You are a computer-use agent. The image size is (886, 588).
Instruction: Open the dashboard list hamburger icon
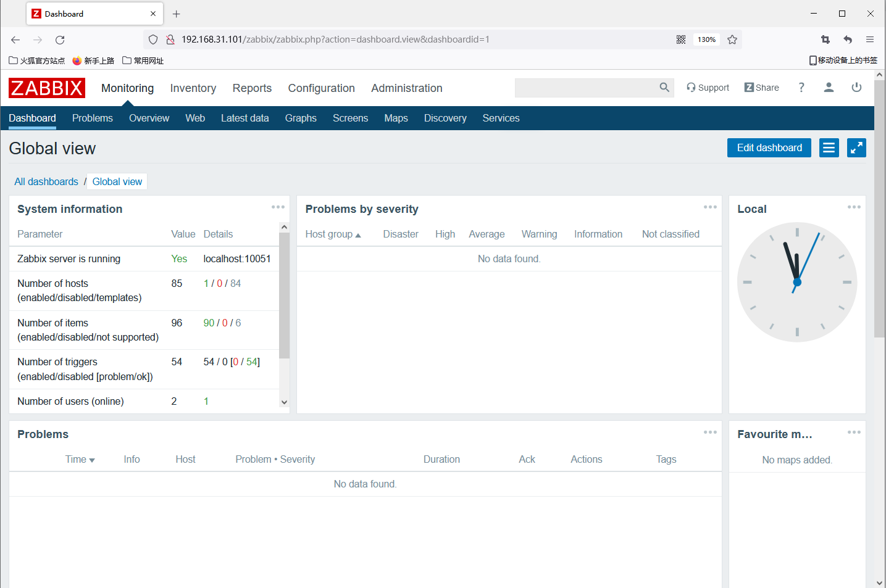[x=829, y=147]
